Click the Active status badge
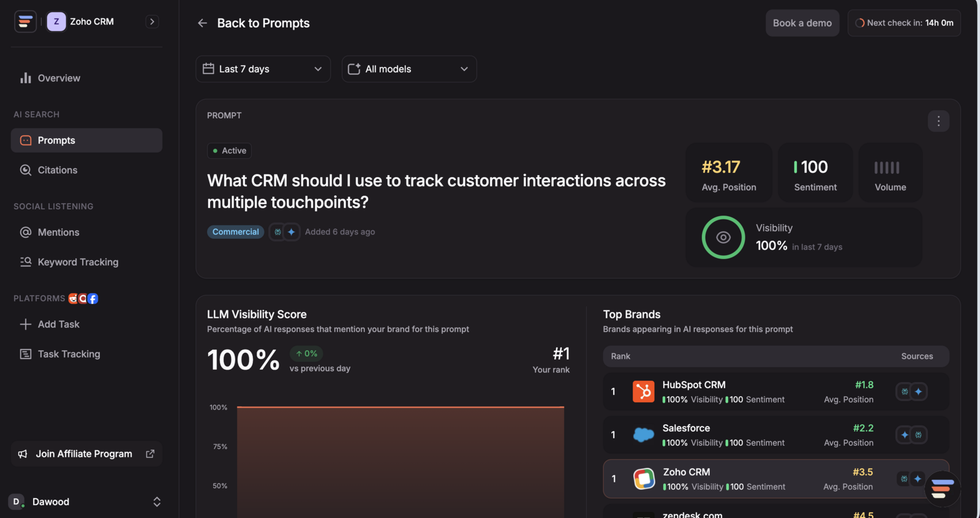The width and height of the screenshot is (980, 518). tap(230, 151)
